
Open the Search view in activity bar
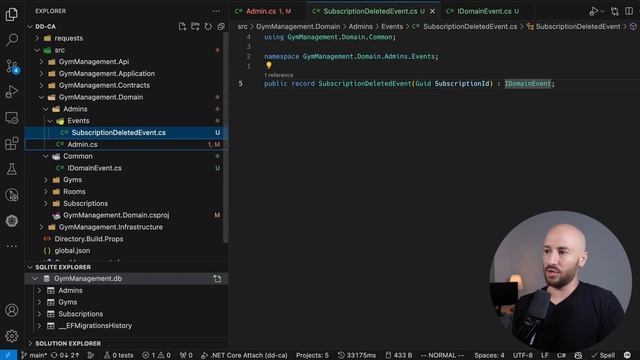11,40
